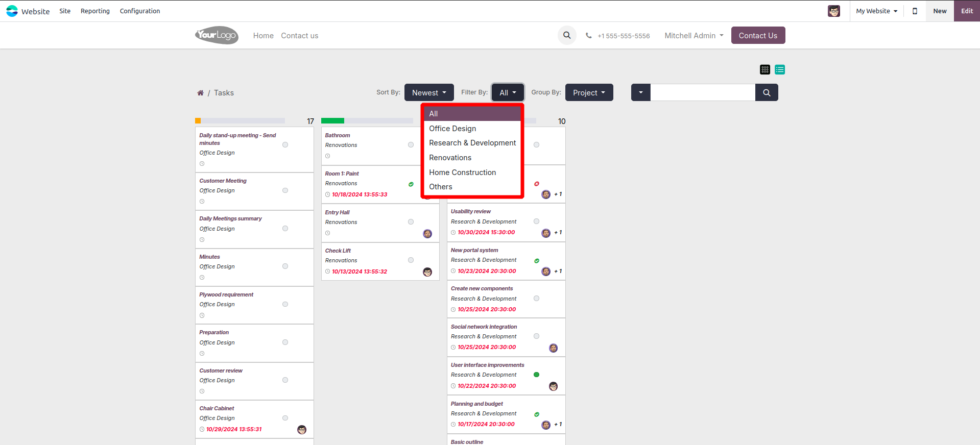Click the orange progress bar segment
Image resolution: width=980 pixels, height=445 pixels.
pos(198,121)
